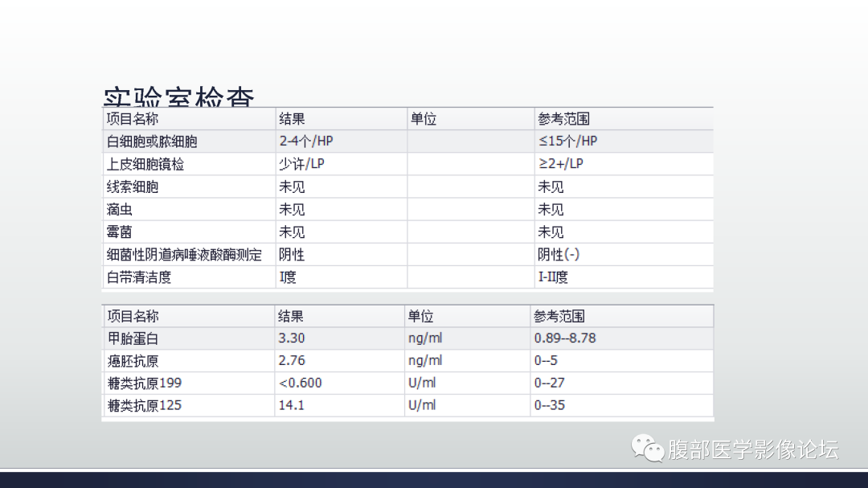
Task: Select the result "阴性" for 唾液酸酶测定
Action: [x=292, y=255]
